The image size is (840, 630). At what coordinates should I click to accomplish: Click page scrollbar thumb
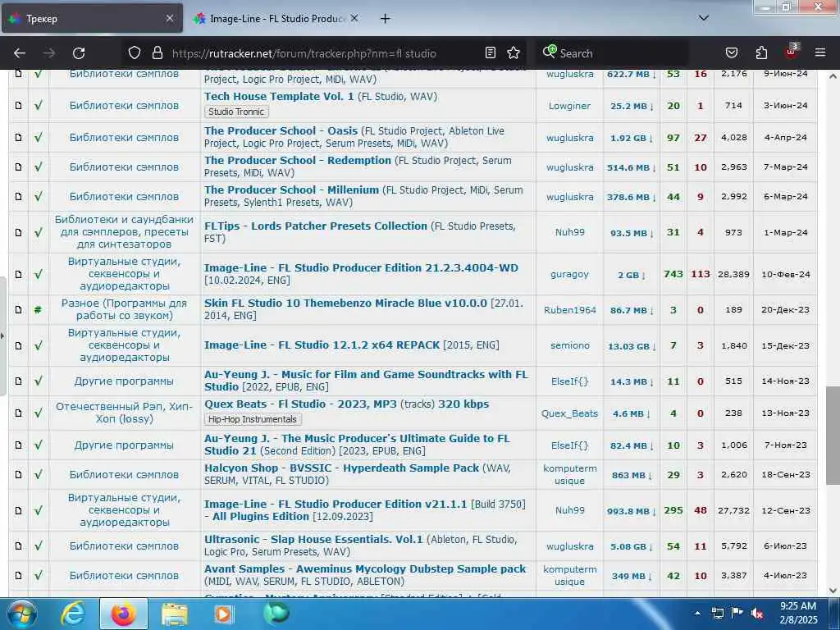pyautogui.click(x=833, y=435)
